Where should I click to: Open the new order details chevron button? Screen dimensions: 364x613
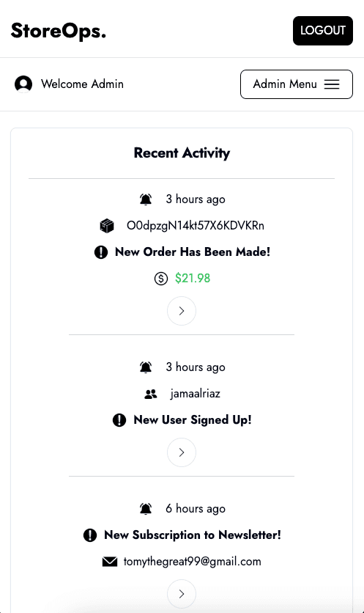point(182,311)
